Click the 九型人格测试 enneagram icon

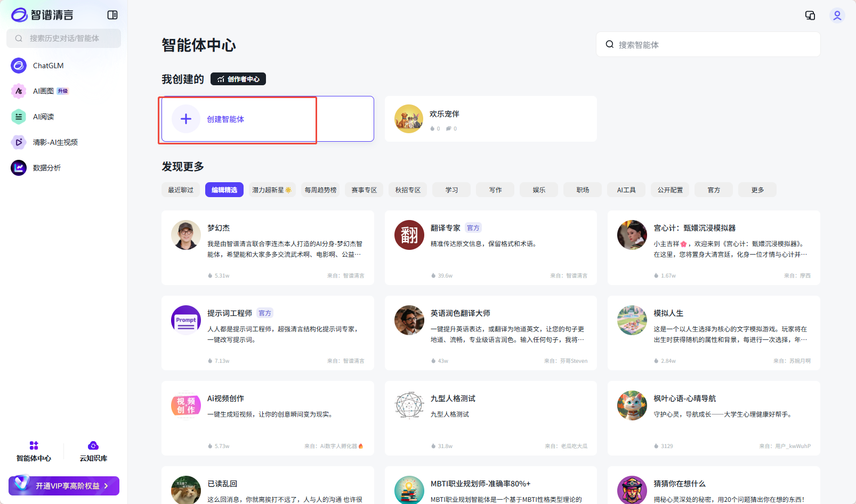pos(409,405)
